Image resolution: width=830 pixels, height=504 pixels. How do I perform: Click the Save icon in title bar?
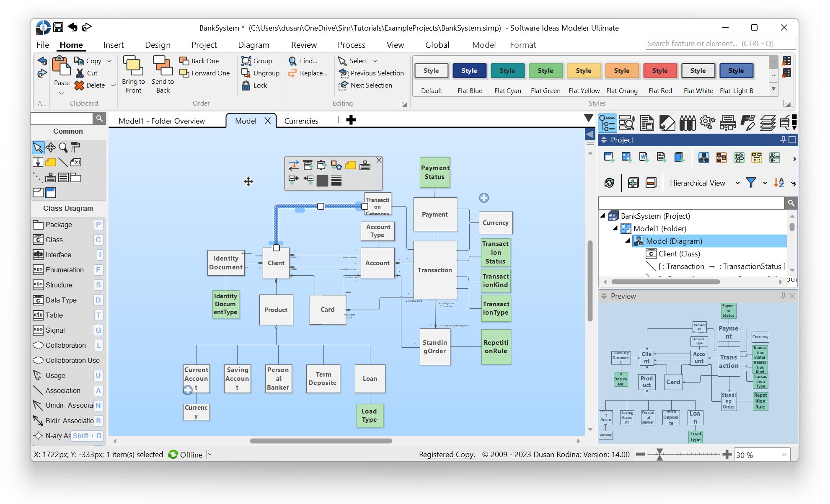(x=58, y=27)
